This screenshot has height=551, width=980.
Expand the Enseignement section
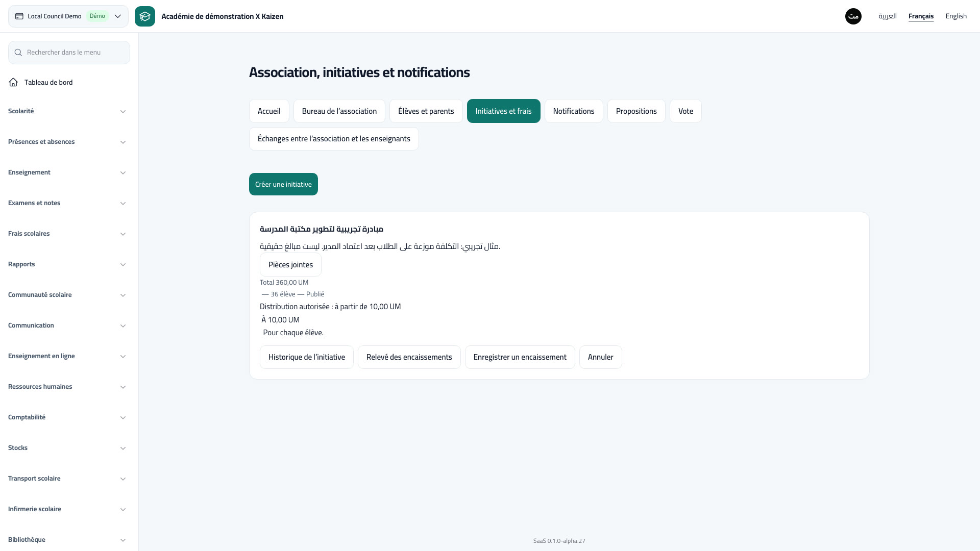(67, 172)
